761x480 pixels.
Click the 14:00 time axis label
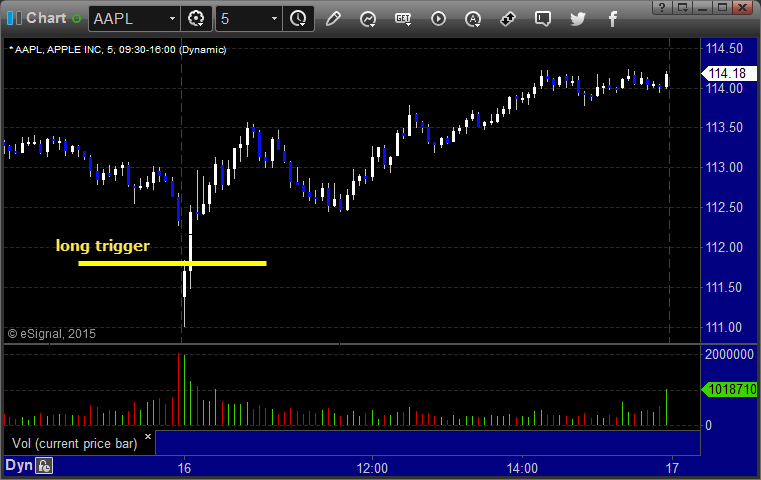(x=522, y=468)
